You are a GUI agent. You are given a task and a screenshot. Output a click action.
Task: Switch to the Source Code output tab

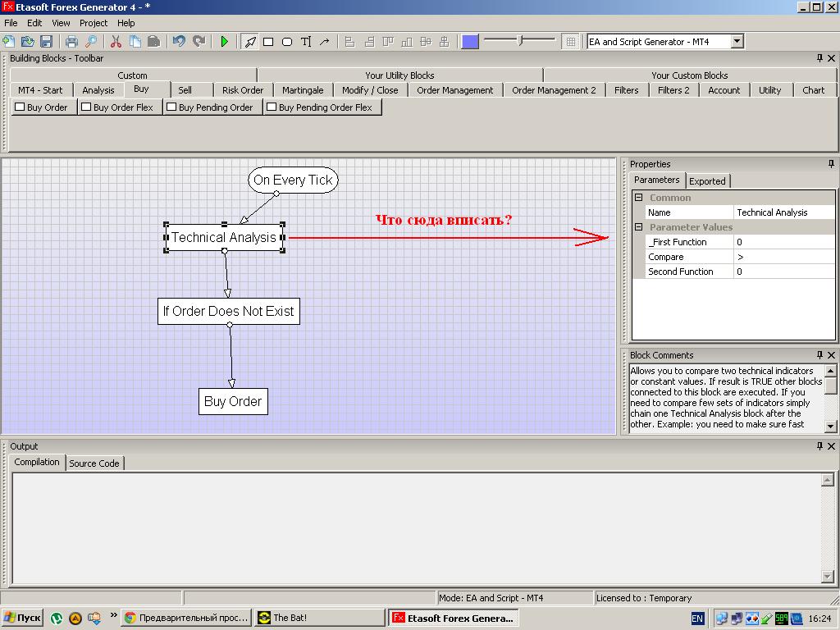coord(94,463)
